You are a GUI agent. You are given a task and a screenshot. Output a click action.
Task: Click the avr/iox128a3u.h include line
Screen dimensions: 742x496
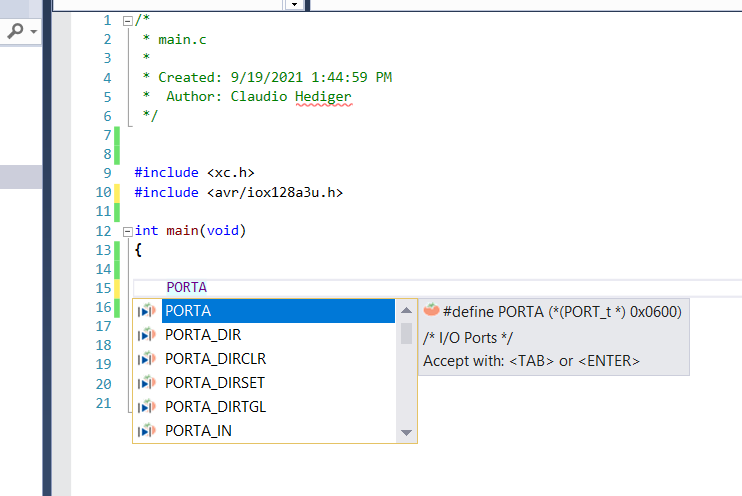point(238,193)
